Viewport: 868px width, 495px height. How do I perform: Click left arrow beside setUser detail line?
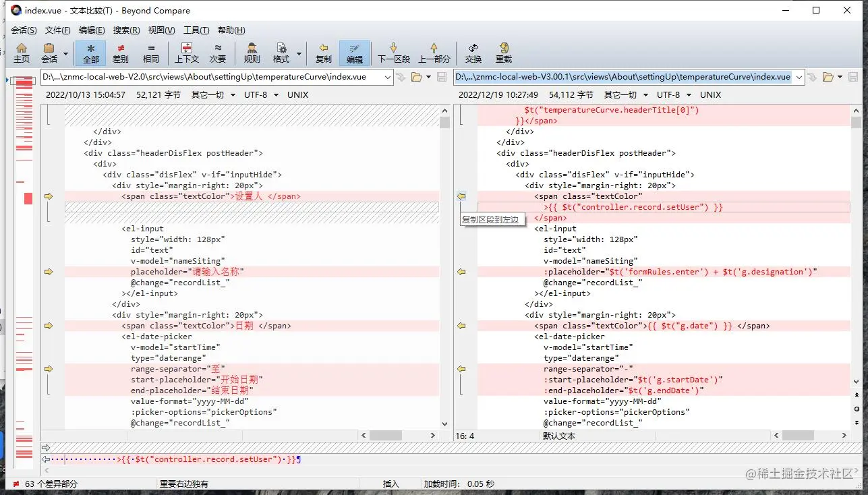[x=46, y=459]
